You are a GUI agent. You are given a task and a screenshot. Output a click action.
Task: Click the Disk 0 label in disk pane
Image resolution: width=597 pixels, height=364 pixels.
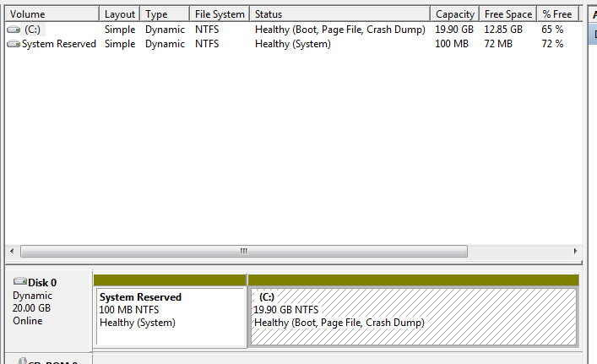click(x=42, y=283)
